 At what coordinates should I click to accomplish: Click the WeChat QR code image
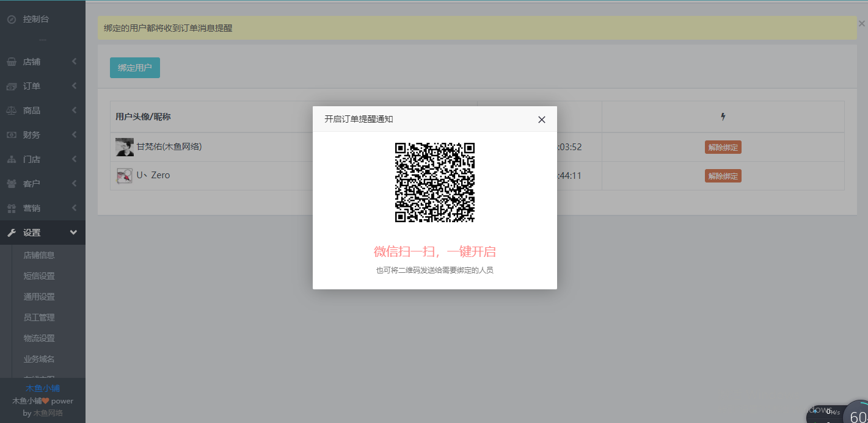[435, 183]
